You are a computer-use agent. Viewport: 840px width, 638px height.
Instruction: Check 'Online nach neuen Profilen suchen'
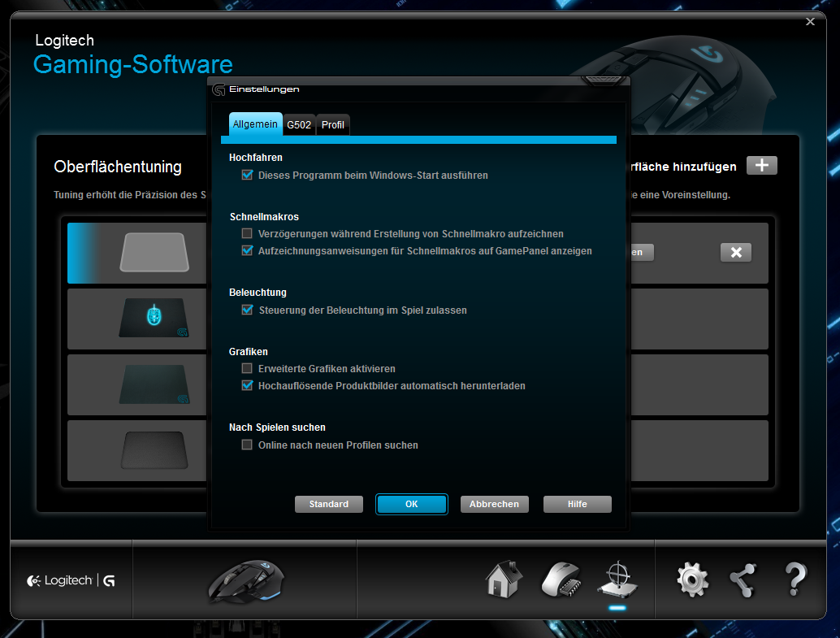pos(247,445)
